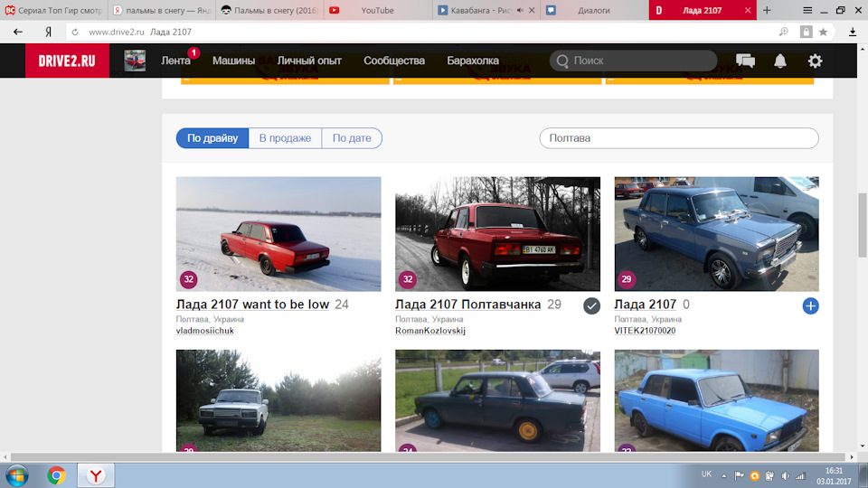Click the checkmark next to Лада 2107 Полтавчанка
This screenshot has width=868, height=488.
591,306
